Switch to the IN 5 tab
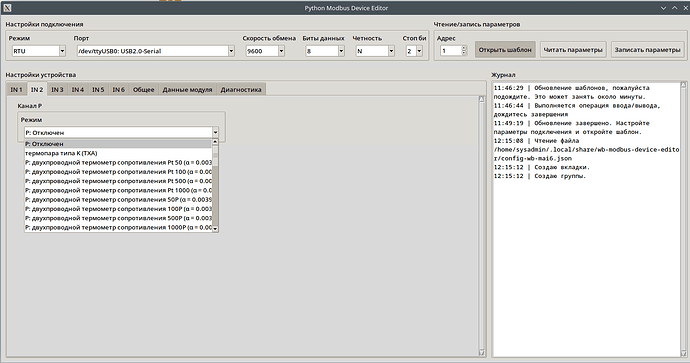The width and height of the screenshot is (690, 363). [x=98, y=89]
